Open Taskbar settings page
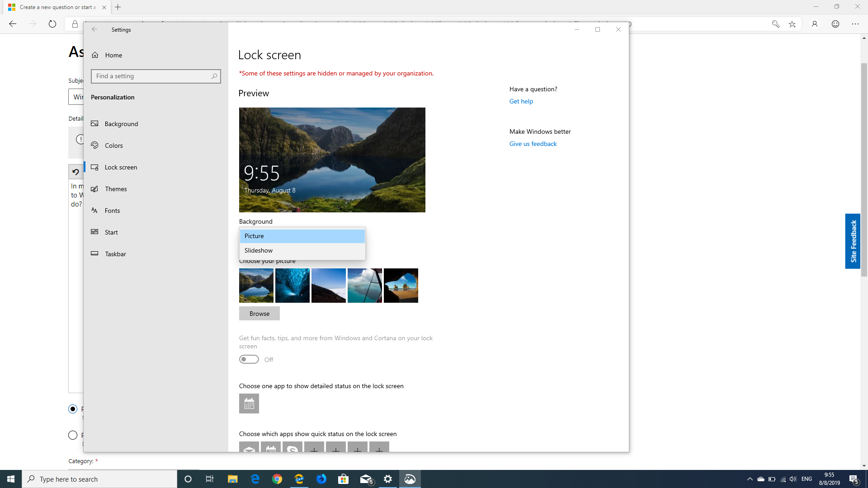 tap(156, 254)
